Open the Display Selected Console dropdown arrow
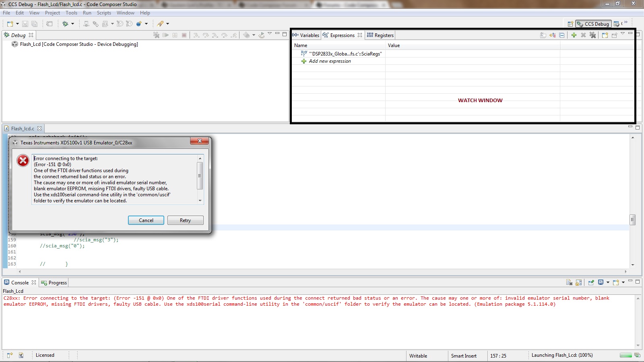This screenshot has height=362, width=644. tap(608, 282)
